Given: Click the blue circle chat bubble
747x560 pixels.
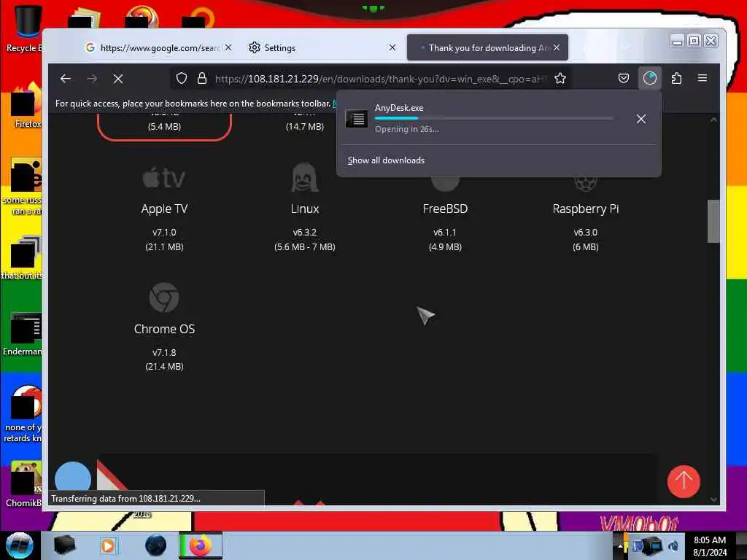Looking at the screenshot, I should 72,478.
